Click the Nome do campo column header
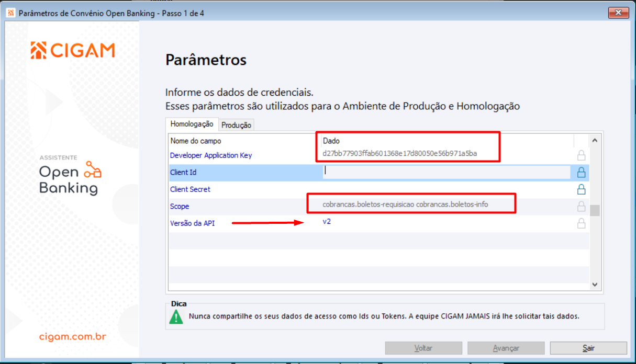Viewport: 636px width, 364px height. [196, 141]
